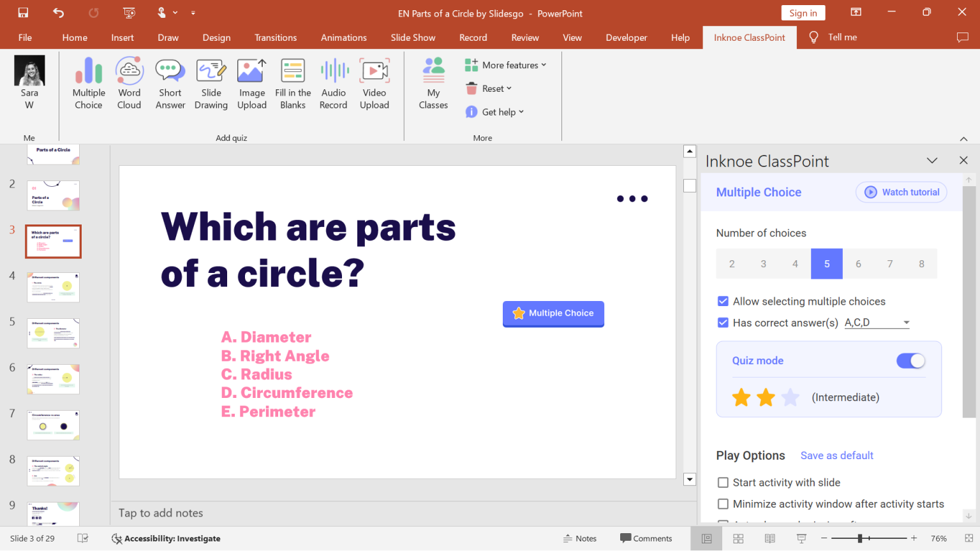Open the Sara W profile picture

click(29, 70)
